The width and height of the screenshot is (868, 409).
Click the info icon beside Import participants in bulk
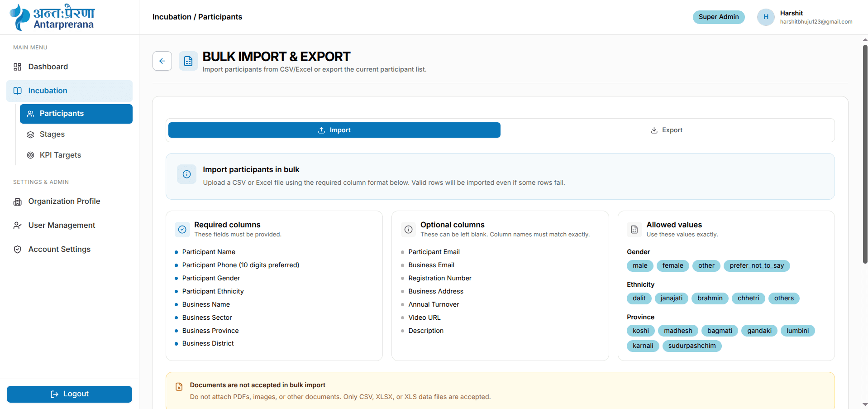coord(186,174)
